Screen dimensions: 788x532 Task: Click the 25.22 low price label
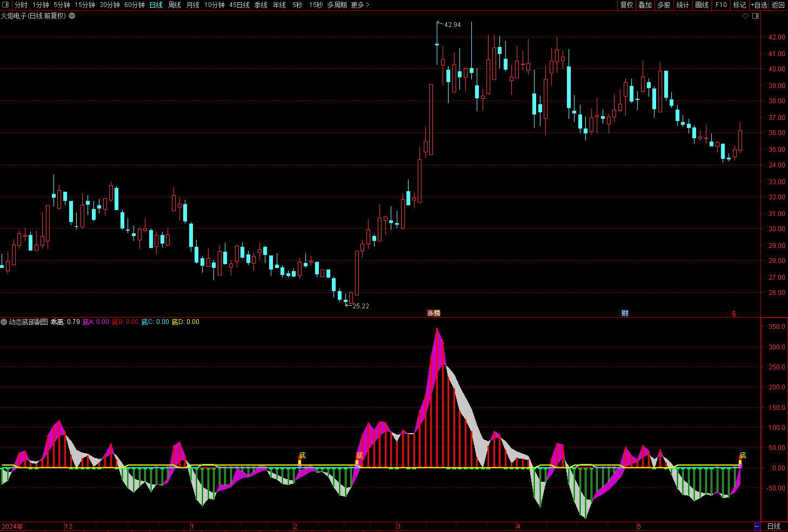click(x=360, y=306)
